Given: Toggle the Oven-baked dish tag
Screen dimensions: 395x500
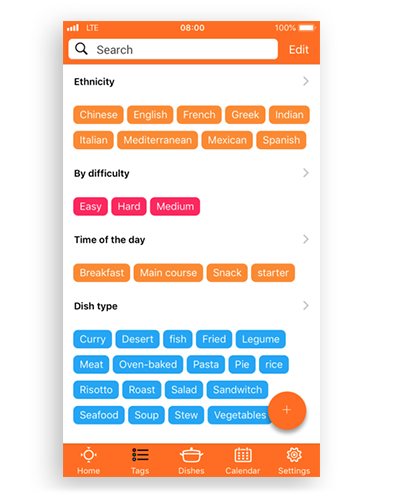Looking at the screenshot, I should pos(148,364).
